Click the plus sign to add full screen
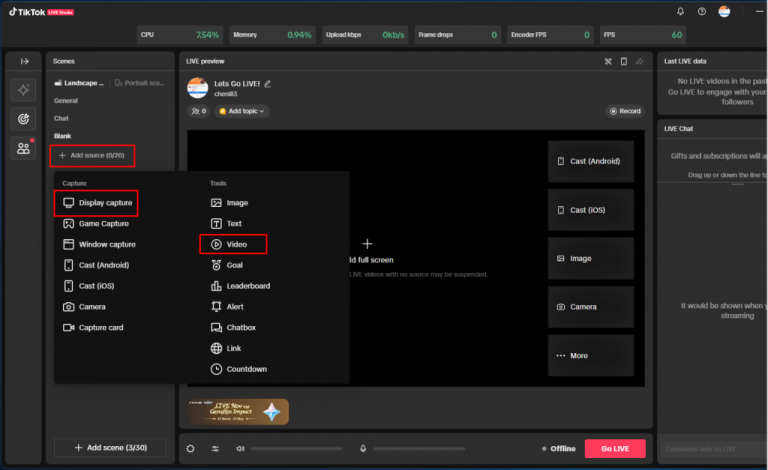Viewport: 768px width, 470px height. pyautogui.click(x=367, y=244)
